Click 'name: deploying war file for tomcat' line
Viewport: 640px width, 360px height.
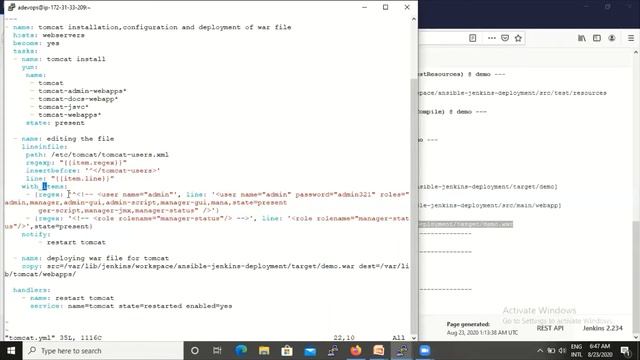coord(95,258)
